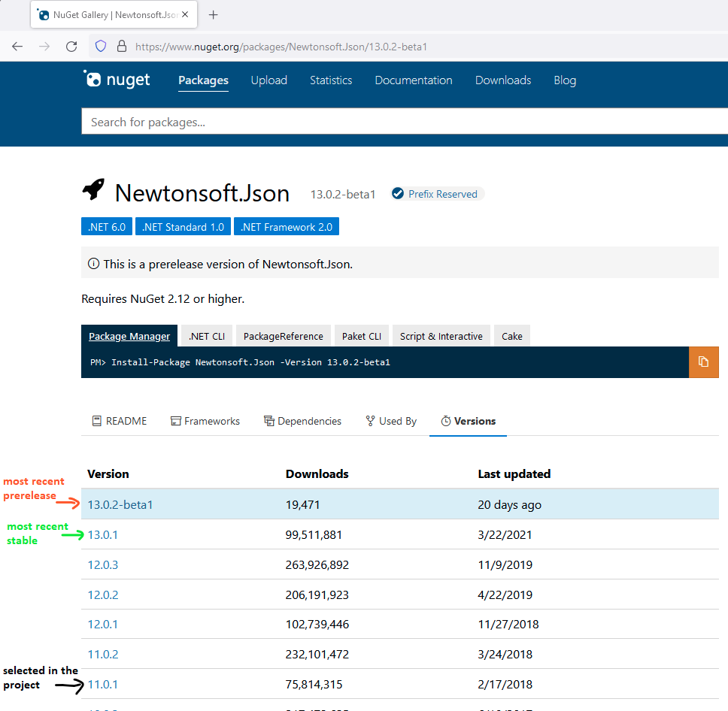Copy the install command with orange button
The width and height of the screenshot is (728, 711).
(x=703, y=362)
